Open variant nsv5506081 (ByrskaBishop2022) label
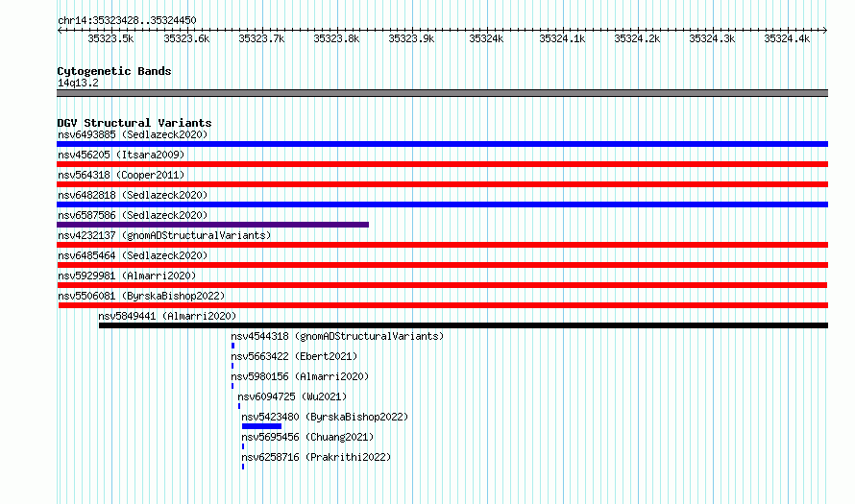855x504 pixels. (141, 296)
